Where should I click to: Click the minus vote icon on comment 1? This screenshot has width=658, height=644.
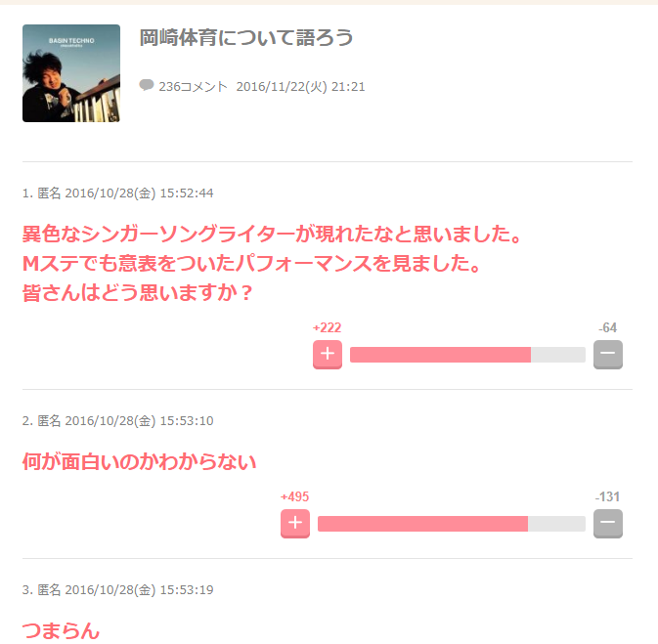607,355
